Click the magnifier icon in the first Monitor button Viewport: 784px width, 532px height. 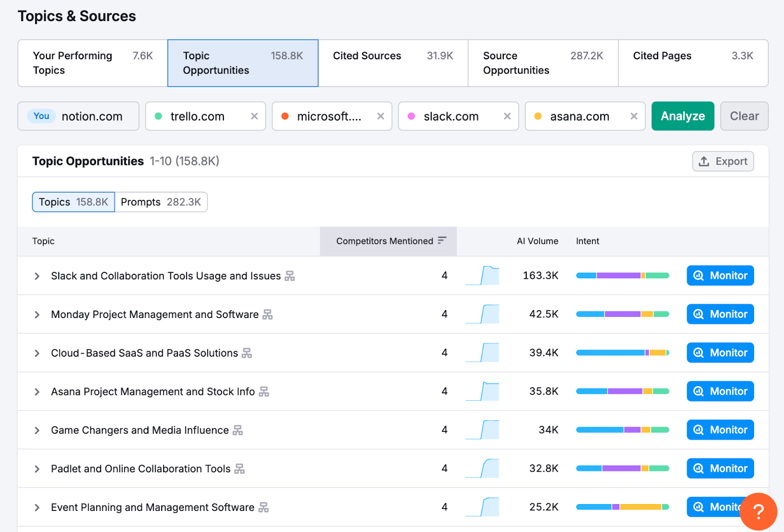point(698,275)
